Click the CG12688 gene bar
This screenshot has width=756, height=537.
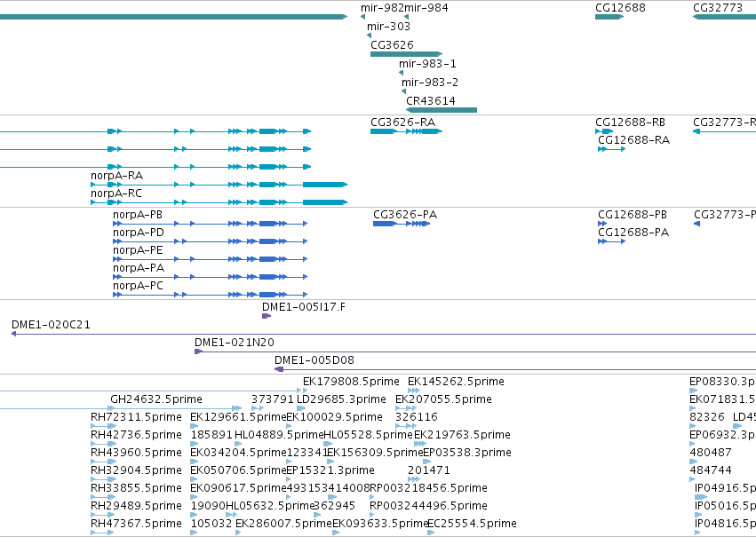609,17
